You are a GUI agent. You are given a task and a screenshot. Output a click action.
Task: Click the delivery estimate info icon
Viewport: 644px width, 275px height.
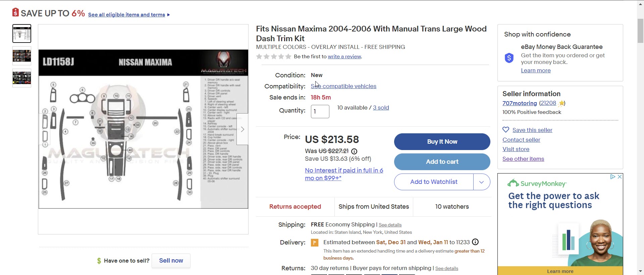pyautogui.click(x=475, y=242)
